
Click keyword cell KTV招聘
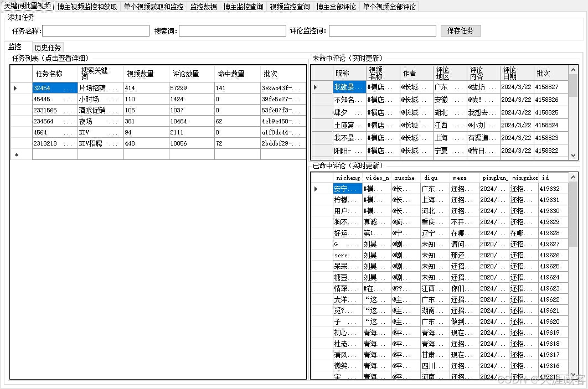(x=101, y=143)
